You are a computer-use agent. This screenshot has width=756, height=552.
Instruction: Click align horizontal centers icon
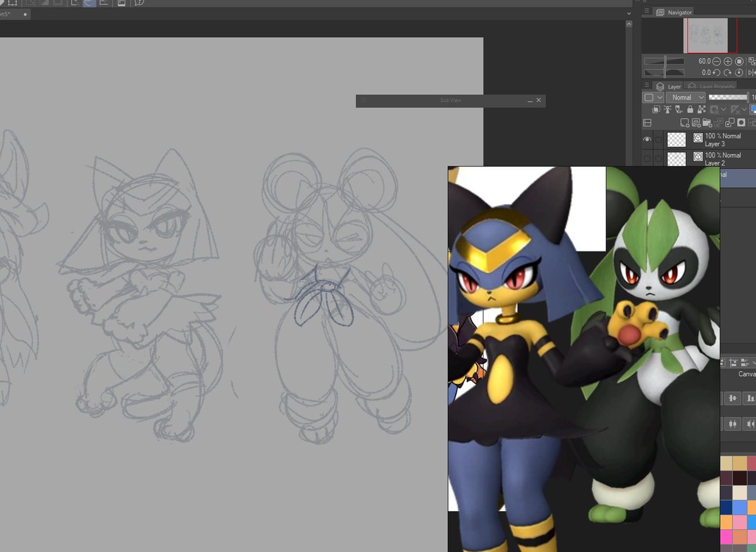click(x=731, y=398)
